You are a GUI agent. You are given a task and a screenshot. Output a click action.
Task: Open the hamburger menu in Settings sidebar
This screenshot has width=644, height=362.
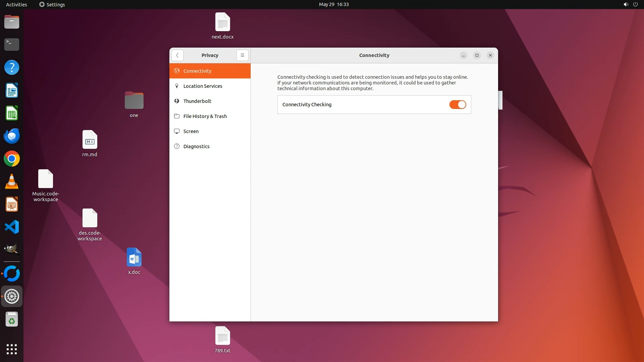(242, 55)
